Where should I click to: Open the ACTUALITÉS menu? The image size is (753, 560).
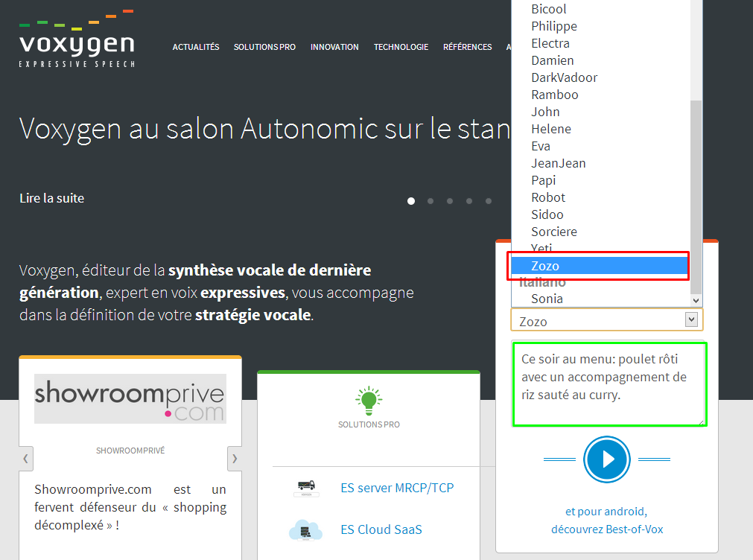[x=196, y=47]
